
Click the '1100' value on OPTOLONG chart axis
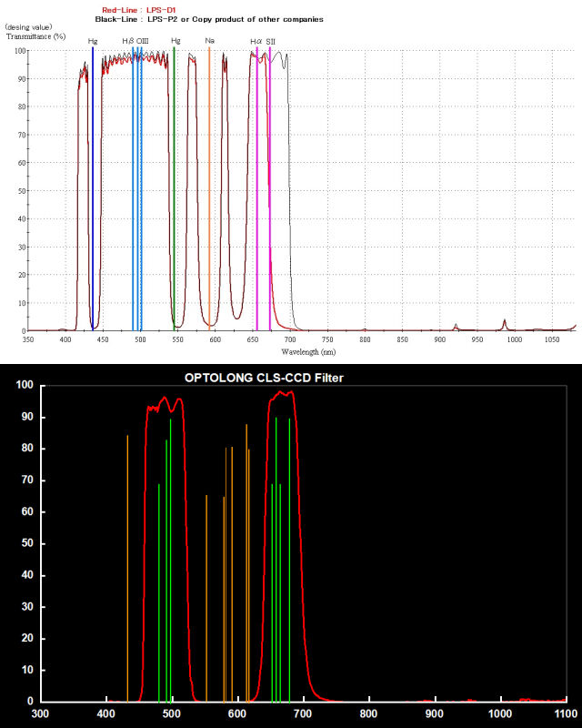pyautogui.click(x=567, y=713)
